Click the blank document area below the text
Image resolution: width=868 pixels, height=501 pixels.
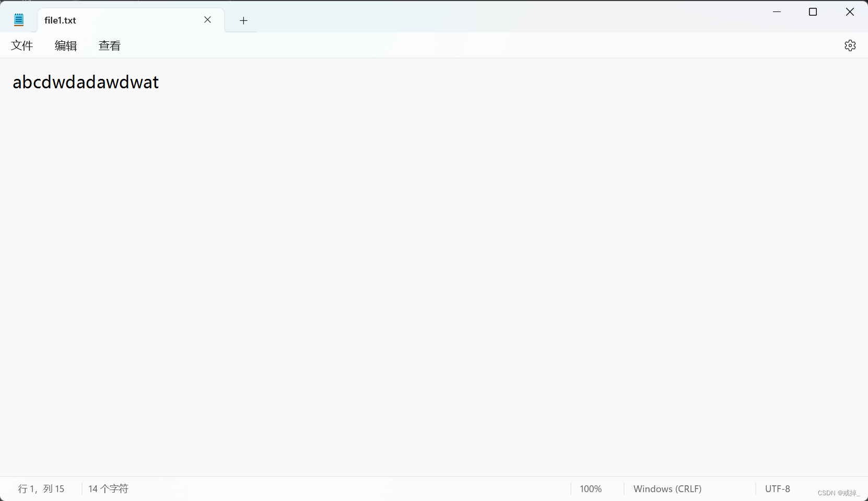(x=366, y=287)
